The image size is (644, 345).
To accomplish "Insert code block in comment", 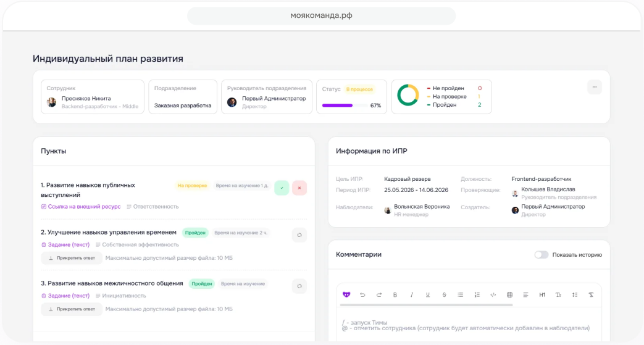I will click(493, 295).
